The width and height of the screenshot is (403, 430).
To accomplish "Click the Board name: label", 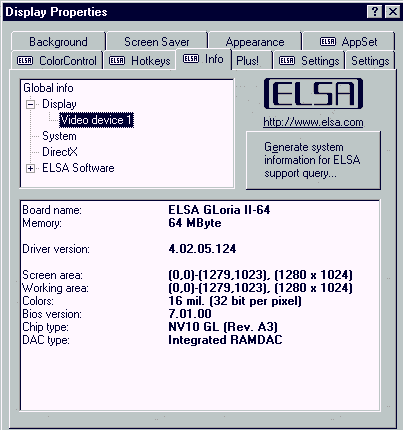I will [52, 210].
